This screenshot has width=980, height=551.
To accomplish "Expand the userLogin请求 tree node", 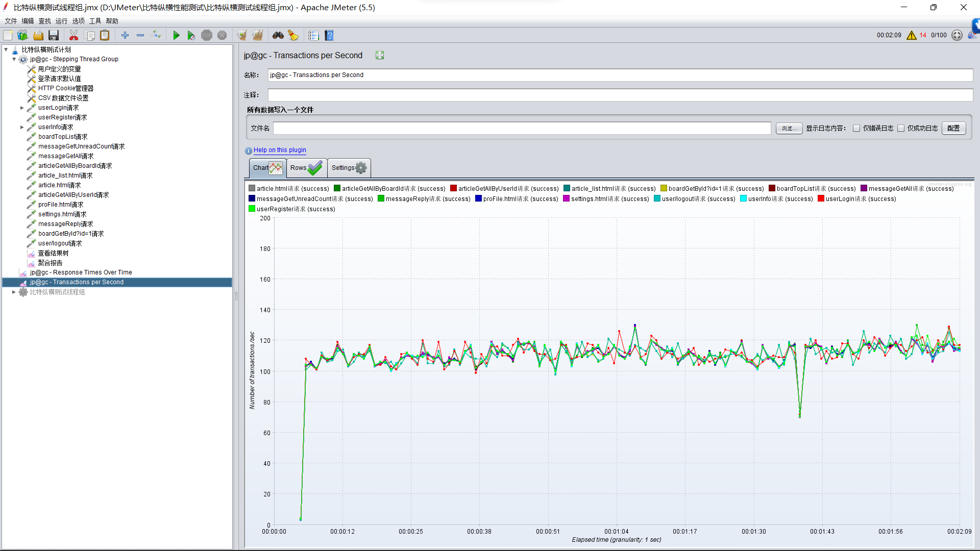I will (x=22, y=108).
